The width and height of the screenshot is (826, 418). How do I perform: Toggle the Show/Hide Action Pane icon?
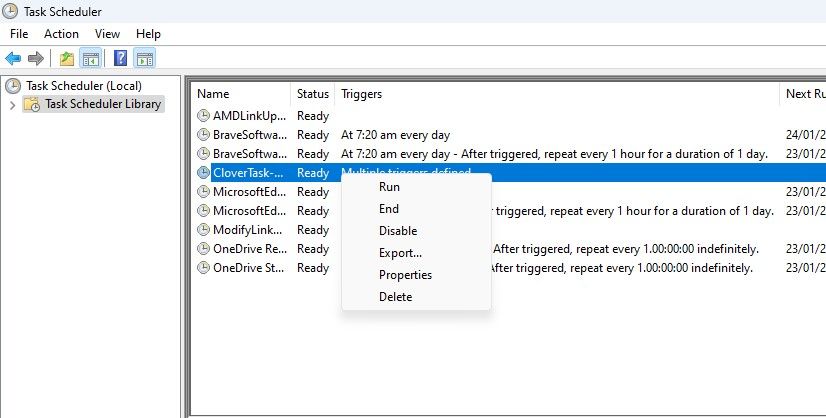(x=144, y=58)
